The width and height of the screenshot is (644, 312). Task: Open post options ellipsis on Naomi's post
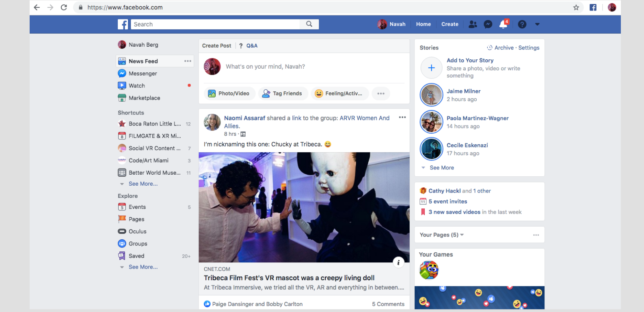click(x=402, y=117)
